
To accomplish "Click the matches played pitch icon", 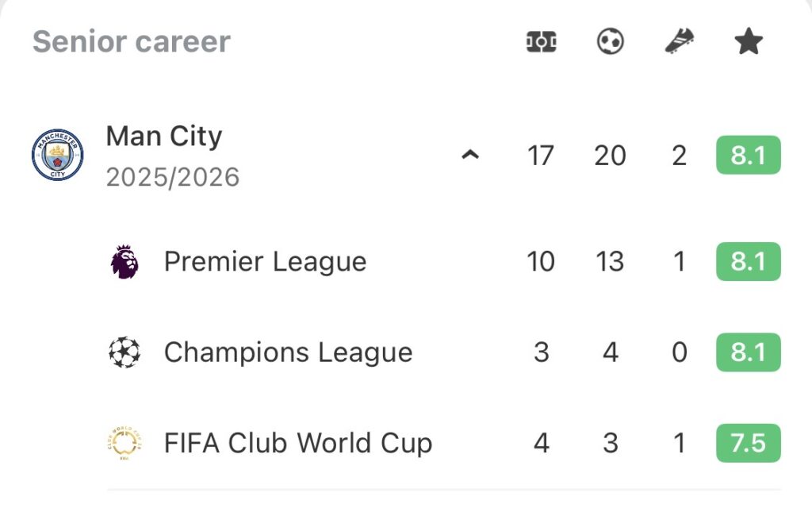I will click(x=541, y=41).
